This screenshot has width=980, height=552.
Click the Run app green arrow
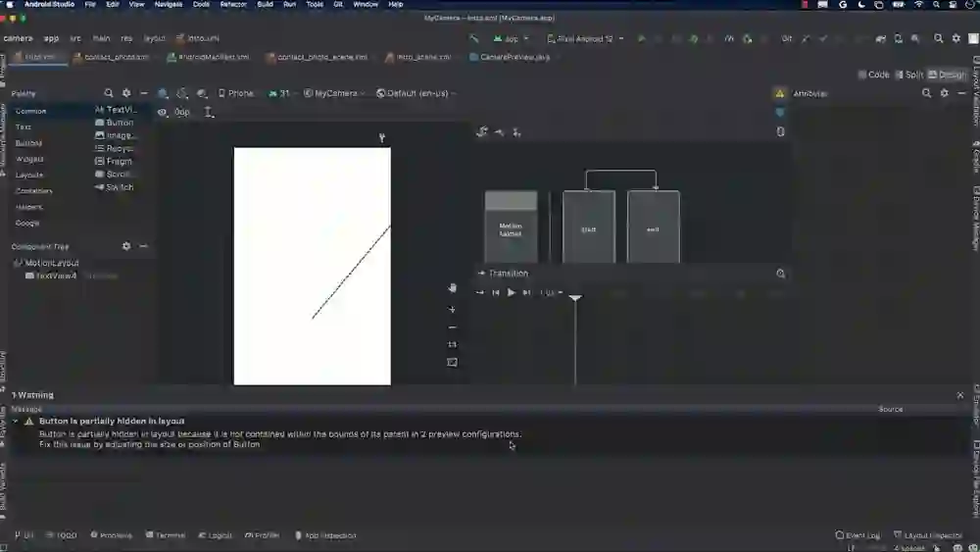(641, 39)
